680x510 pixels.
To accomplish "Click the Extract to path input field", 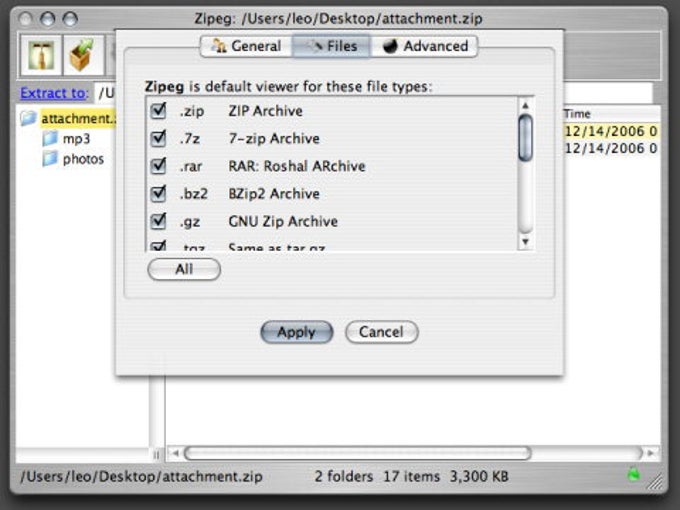I will pyautogui.click(x=374, y=93).
